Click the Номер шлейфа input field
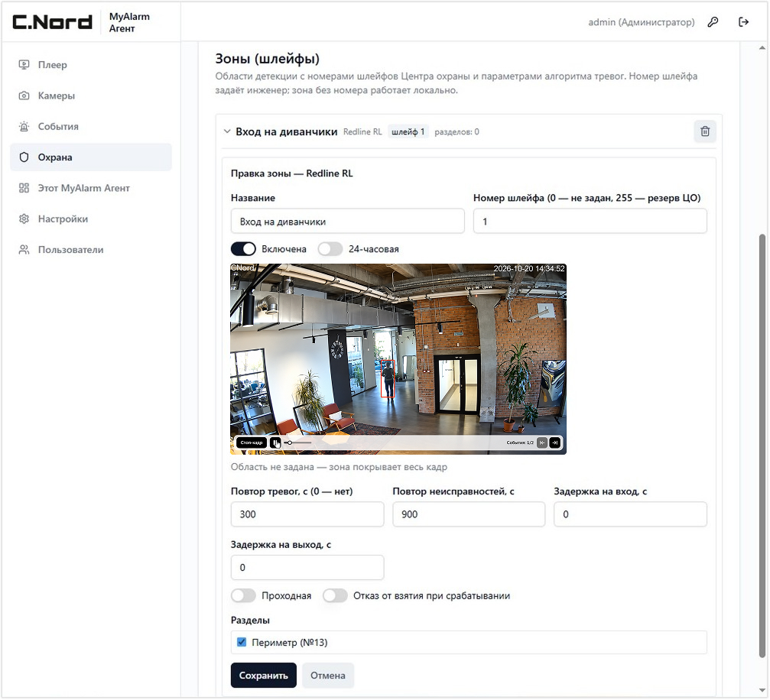 tap(590, 222)
